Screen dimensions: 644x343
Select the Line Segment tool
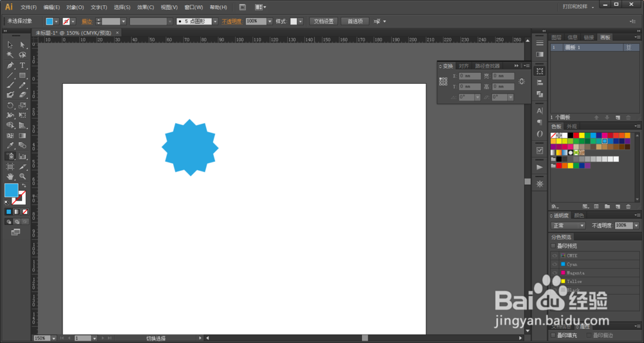coord(10,75)
